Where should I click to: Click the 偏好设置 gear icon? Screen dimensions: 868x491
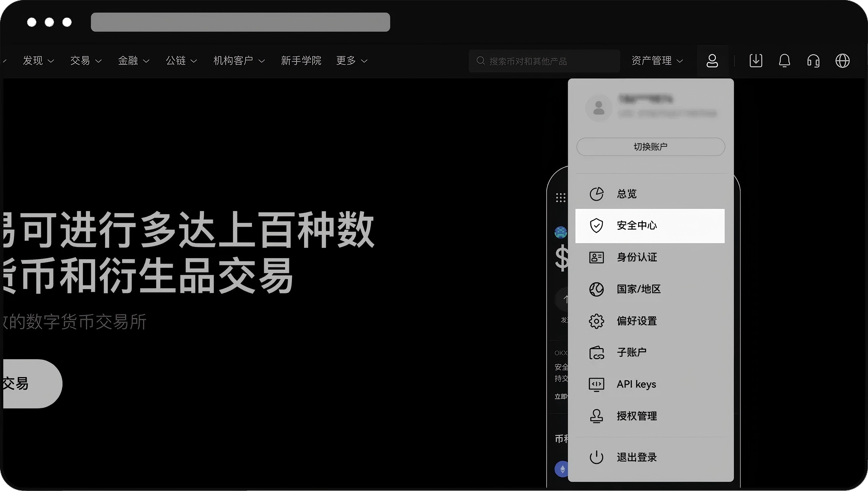[x=596, y=321]
